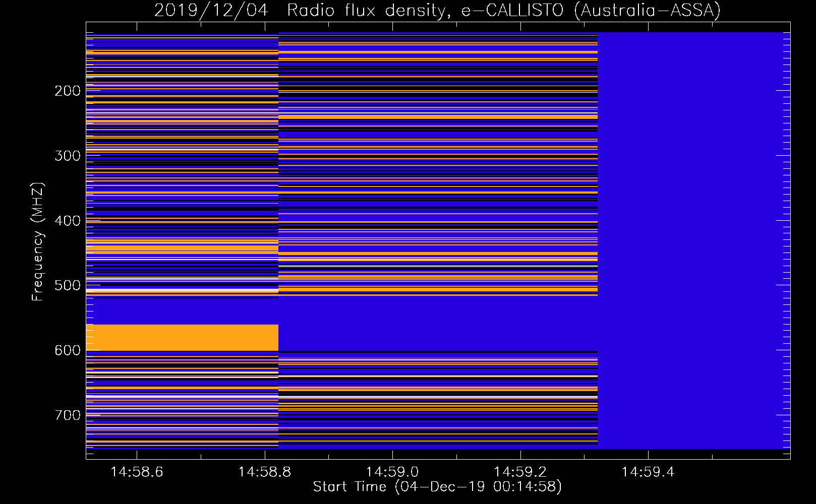Click the 300 frequency tick label

pyautogui.click(x=68, y=156)
